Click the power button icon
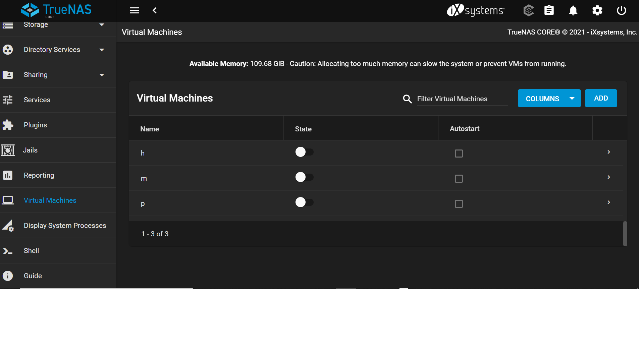The width and height of the screenshot is (644, 362). point(621,10)
